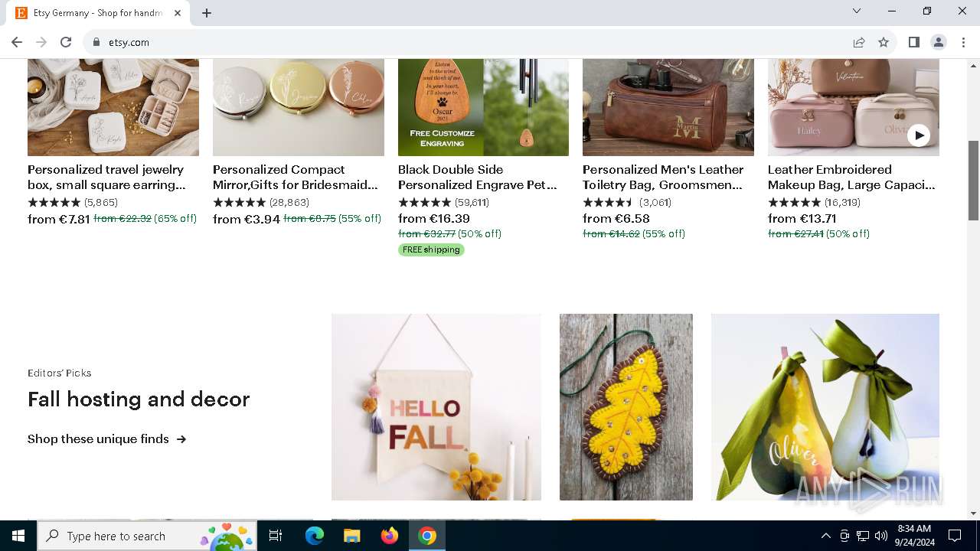Launch Firefox from the taskbar
This screenshot has width=980, height=551.
[390, 536]
